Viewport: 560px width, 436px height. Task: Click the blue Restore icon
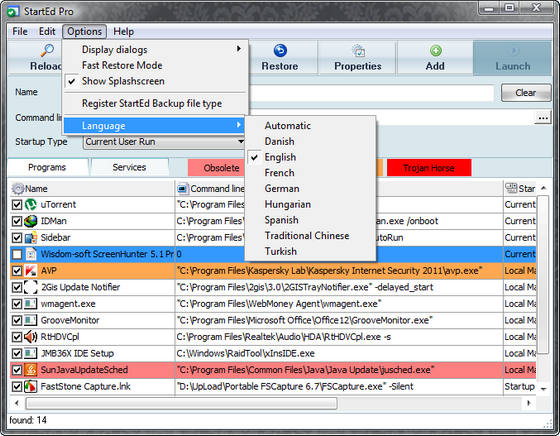pos(280,50)
